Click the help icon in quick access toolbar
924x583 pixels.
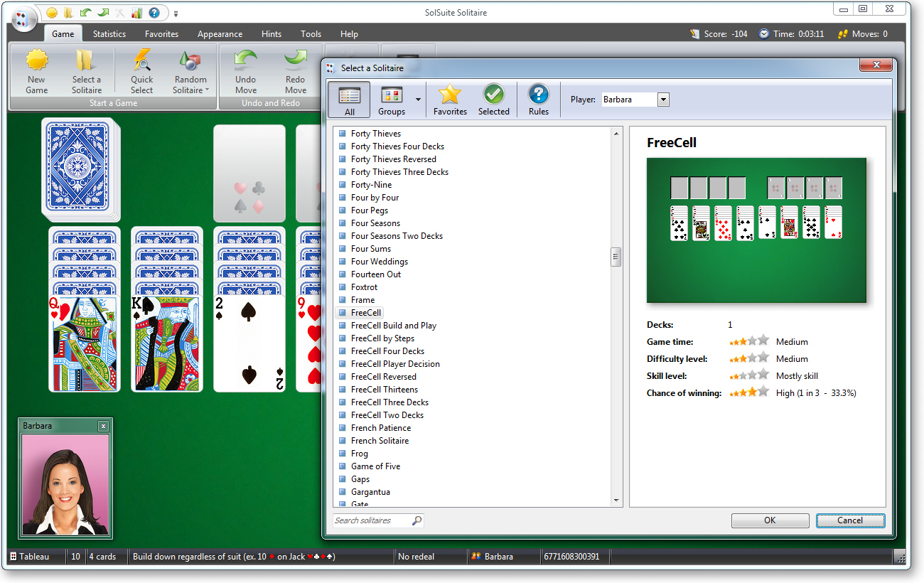tap(154, 12)
